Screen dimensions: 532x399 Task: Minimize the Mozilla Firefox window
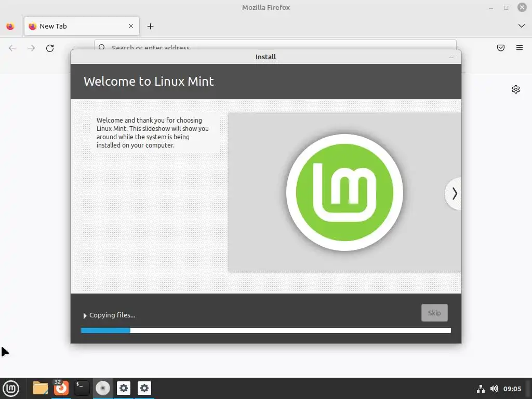tap(491, 7)
